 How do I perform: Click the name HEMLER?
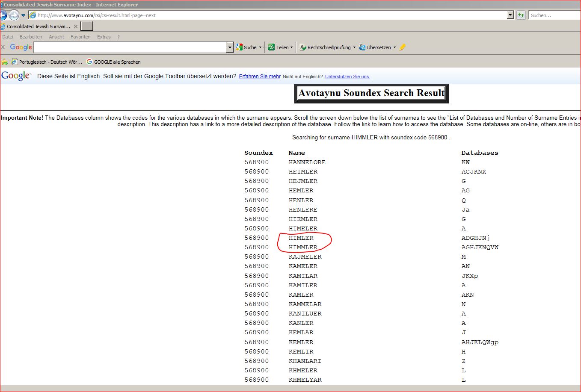(301, 191)
